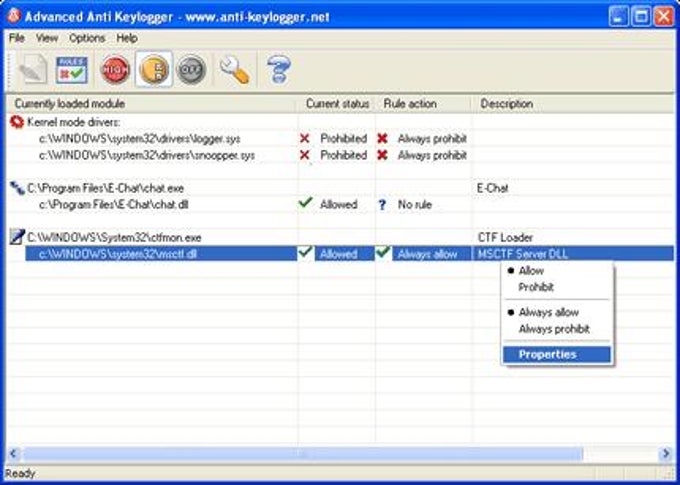
Task: Click the ctfmon.exe pen icon
Action: 17,237
